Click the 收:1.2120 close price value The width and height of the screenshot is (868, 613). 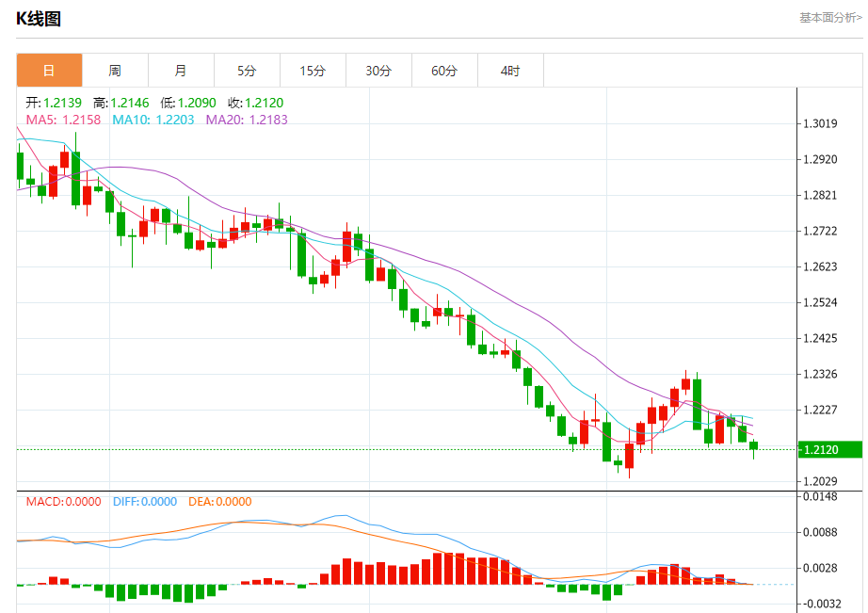[256, 103]
